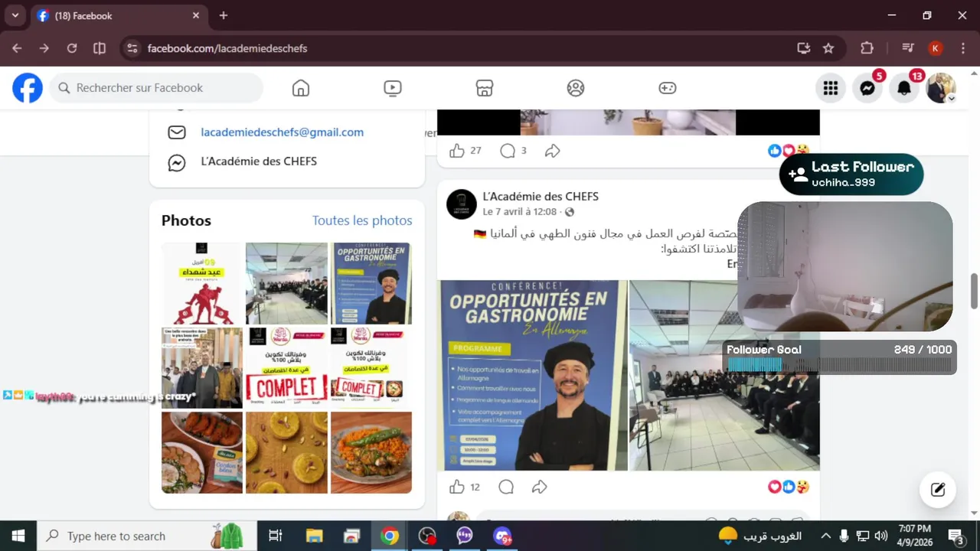Image resolution: width=980 pixels, height=551 pixels.
Task: Reload the Facebook page
Action: [x=72, y=48]
